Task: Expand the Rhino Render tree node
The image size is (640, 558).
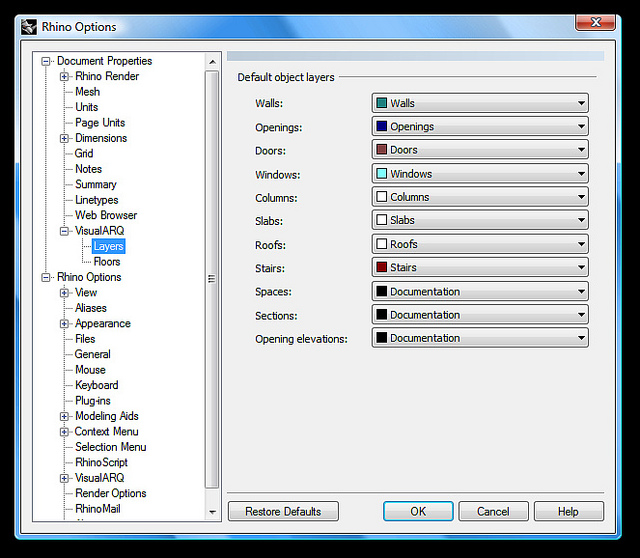Action: pyautogui.click(x=64, y=76)
